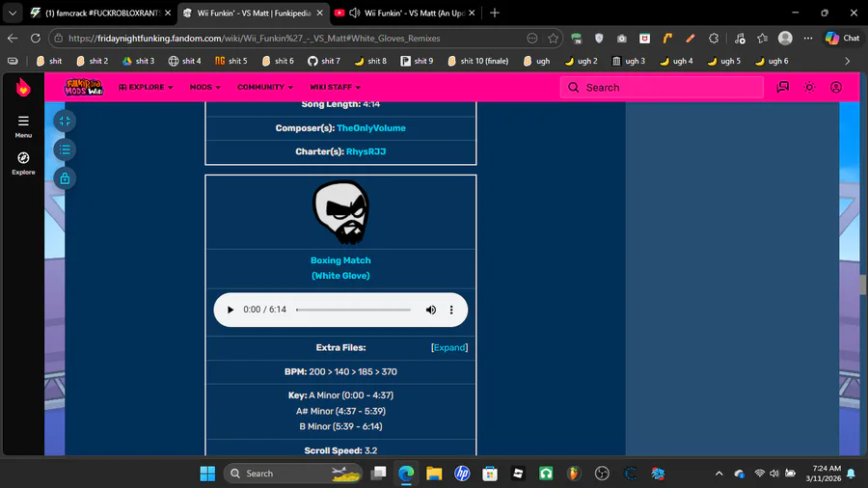The height and width of the screenshot is (488, 868).
Task: Open the 'shit 7' GitHub bookmark
Action: tap(324, 61)
